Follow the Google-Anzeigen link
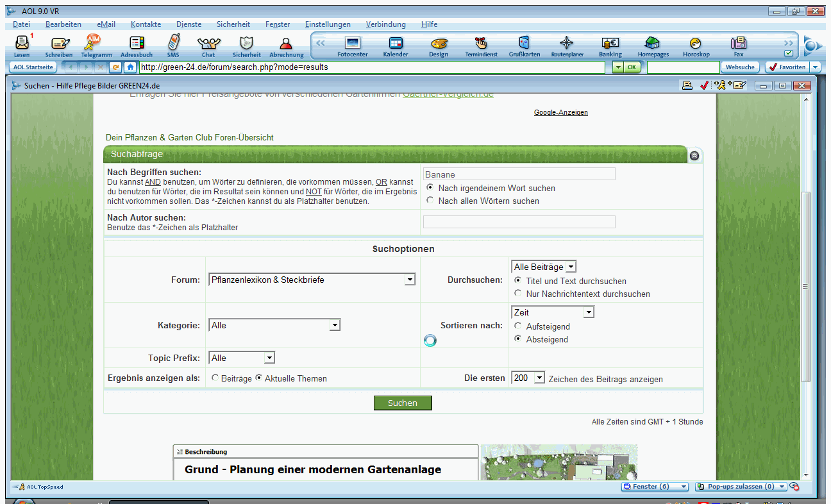 tap(560, 113)
